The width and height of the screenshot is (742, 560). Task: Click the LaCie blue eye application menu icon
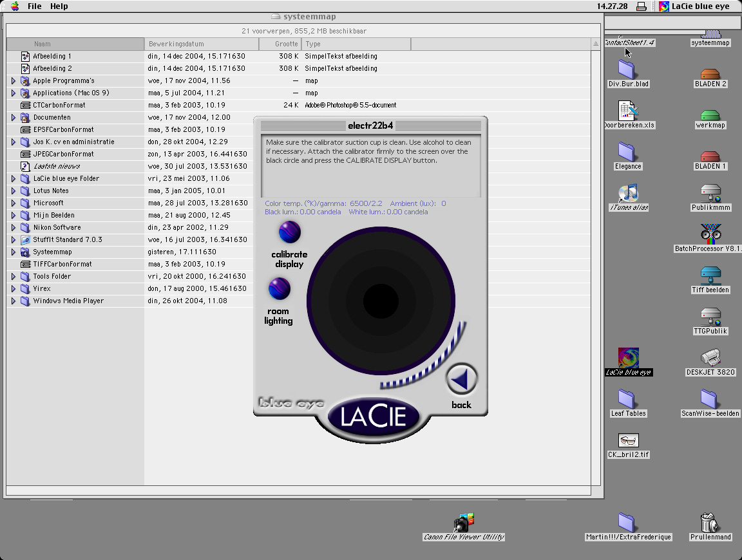(x=664, y=6)
